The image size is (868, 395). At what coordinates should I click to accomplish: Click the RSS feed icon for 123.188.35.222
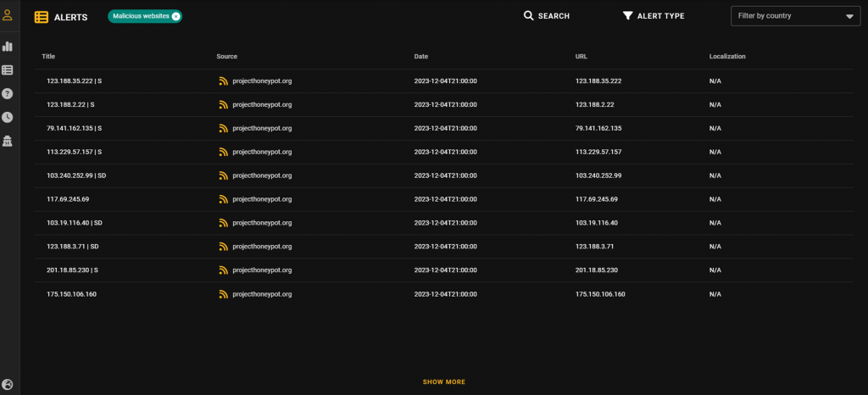(223, 81)
